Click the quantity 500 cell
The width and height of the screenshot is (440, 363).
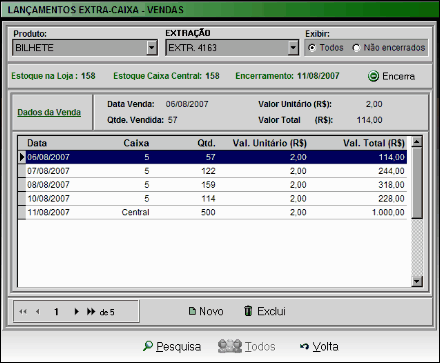coord(208,212)
